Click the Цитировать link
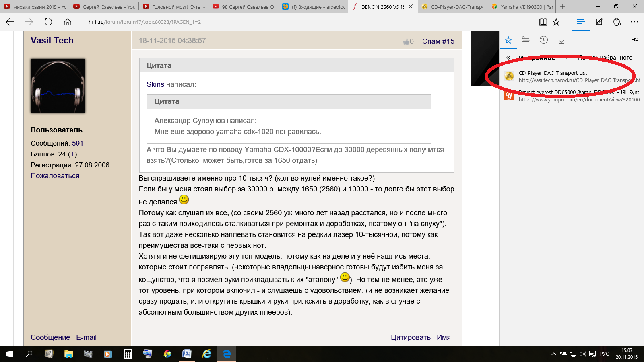This screenshot has width=644, height=362. pyautogui.click(x=411, y=337)
